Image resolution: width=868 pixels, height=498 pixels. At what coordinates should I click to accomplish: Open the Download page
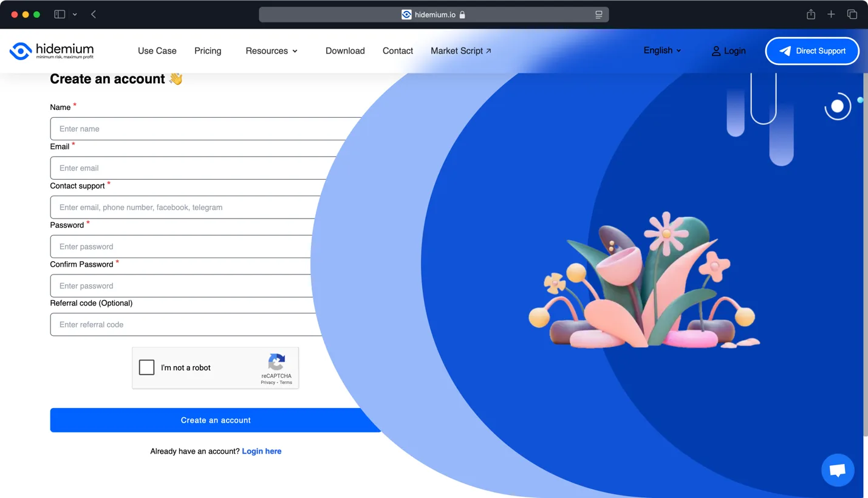(x=345, y=51)
